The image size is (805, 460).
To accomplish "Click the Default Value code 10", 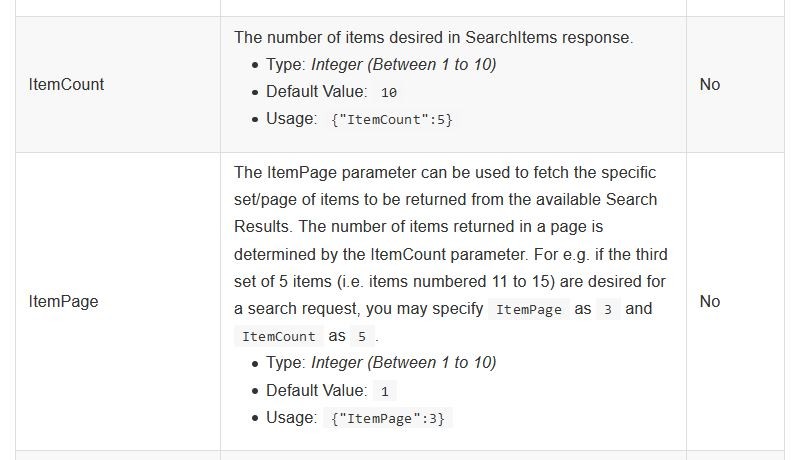I will point(389,92).
